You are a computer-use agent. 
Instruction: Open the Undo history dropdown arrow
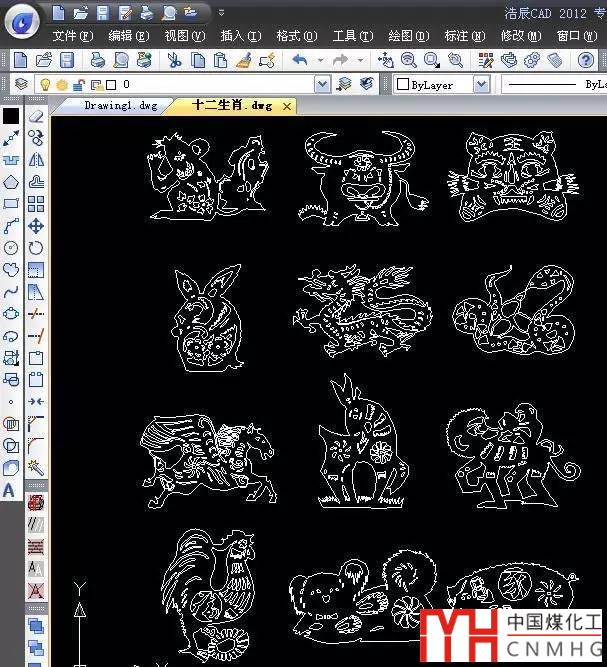pyautogui.click(x=321, y=60)
